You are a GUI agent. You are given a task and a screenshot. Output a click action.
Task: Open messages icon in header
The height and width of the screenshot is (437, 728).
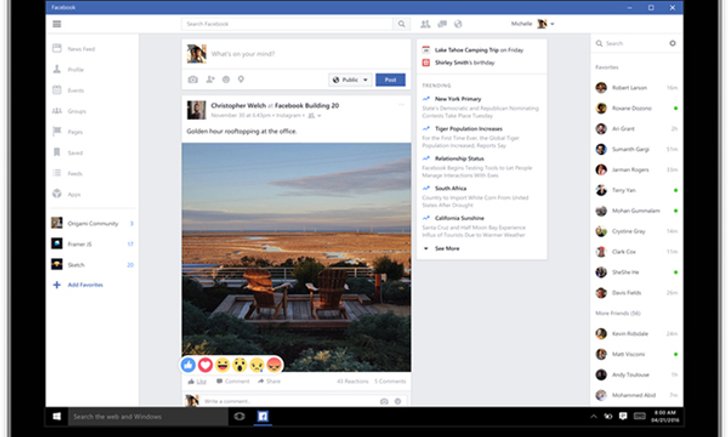(442, 24)
